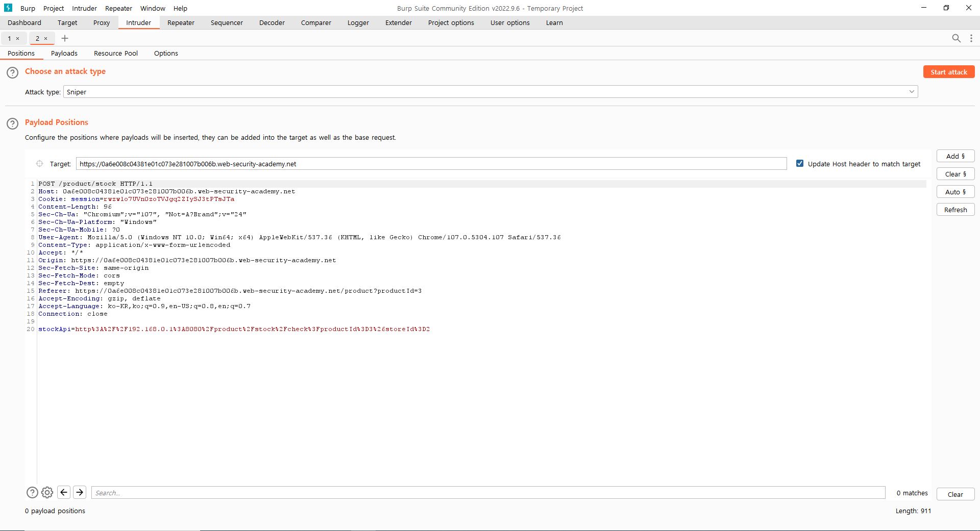Open the Project options tab
Viewport: 980px width, 531px height.
451,22
